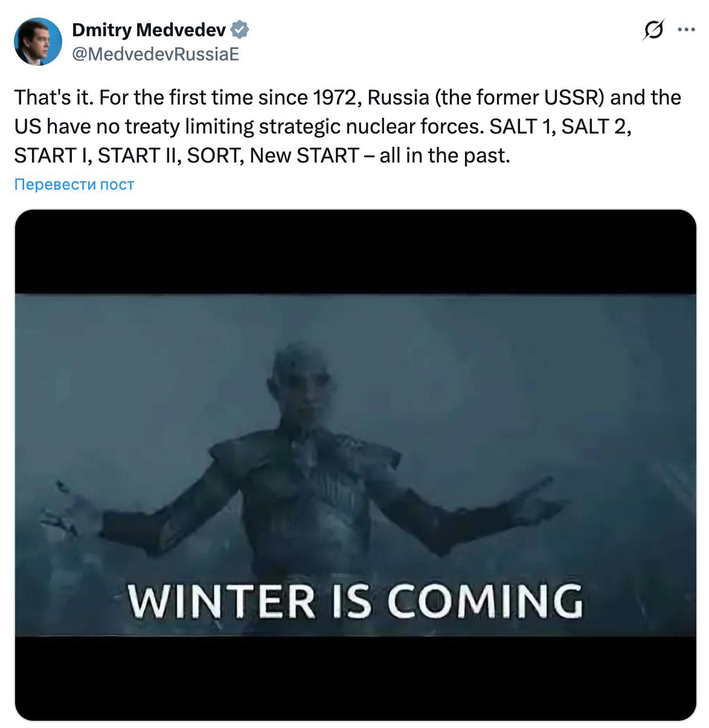The width and height of the screenshot is (709, 728).
Task: Open the post by clicking its body text
Action: [347, 126]
